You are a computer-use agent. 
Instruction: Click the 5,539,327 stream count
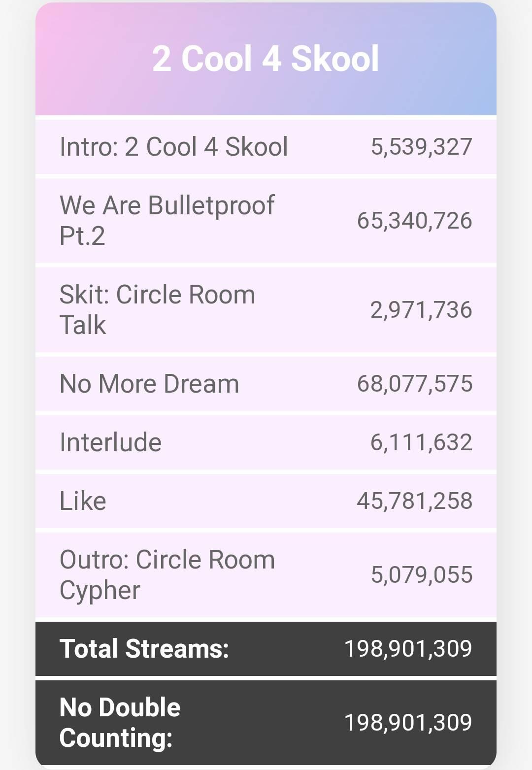point(422,147)
